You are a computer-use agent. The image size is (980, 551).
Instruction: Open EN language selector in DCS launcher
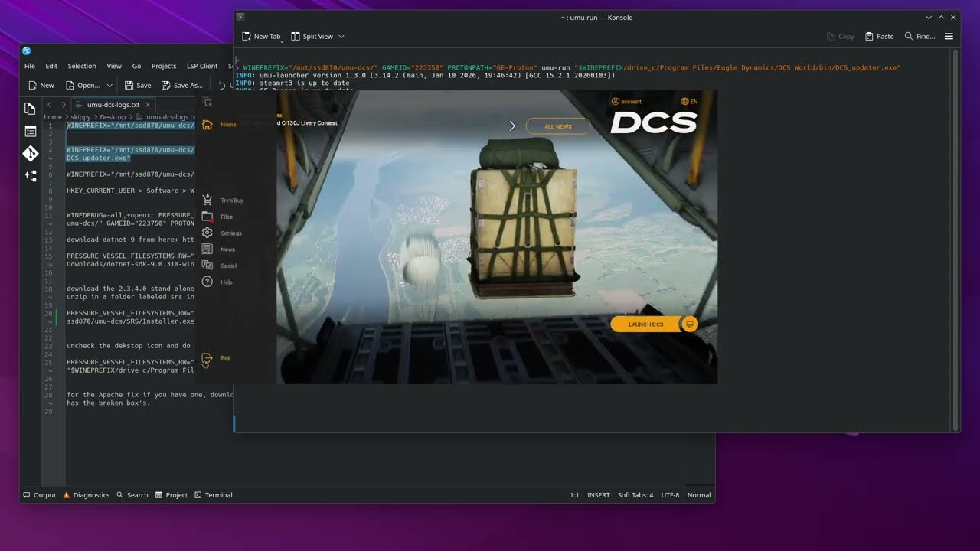[x=689, y=101]
